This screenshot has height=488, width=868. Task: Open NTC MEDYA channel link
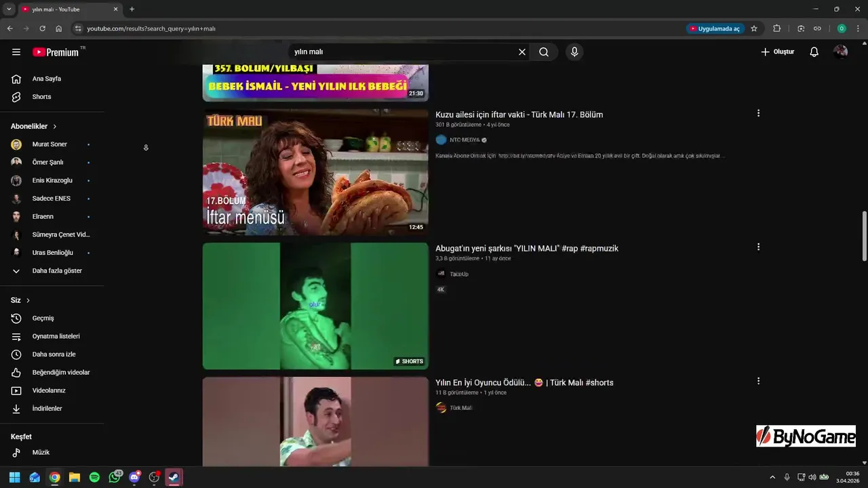click(x=464, y=140)
